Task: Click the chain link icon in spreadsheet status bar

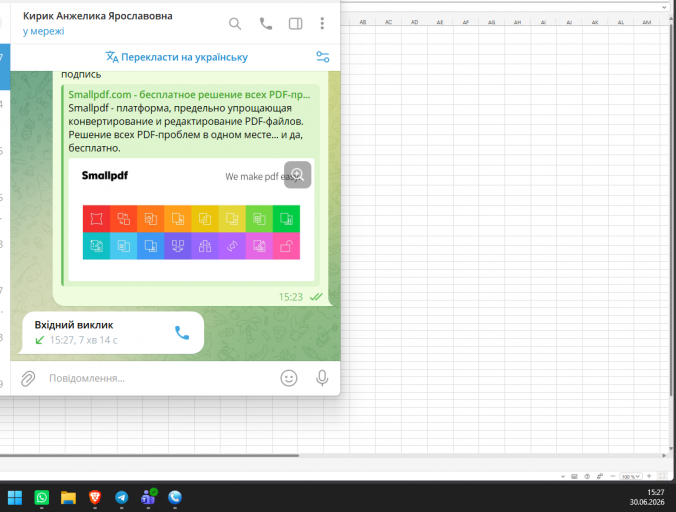Action: pyautogui.click(x=600, y=476)
